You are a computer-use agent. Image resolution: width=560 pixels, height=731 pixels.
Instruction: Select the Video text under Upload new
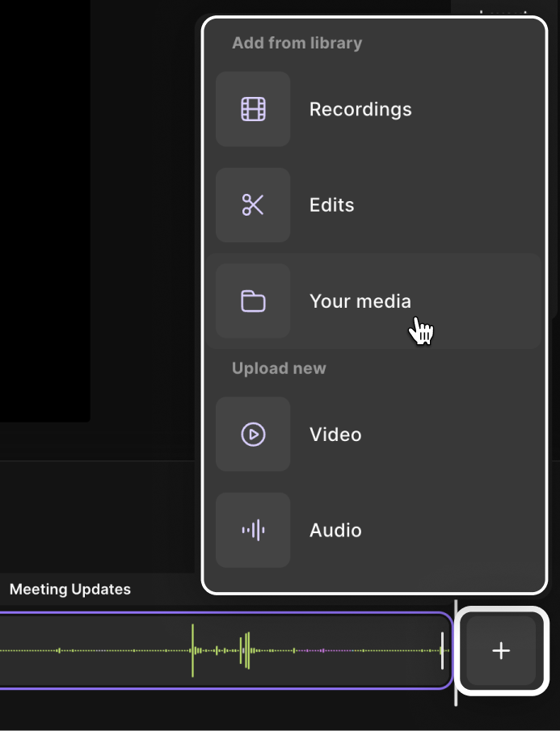pos(335,435)
